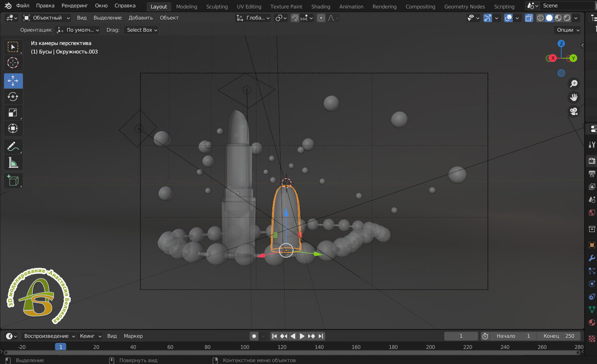Open the Object properties tab (orange square)
This screenshot has height=364, width=597.
(592, 245)
